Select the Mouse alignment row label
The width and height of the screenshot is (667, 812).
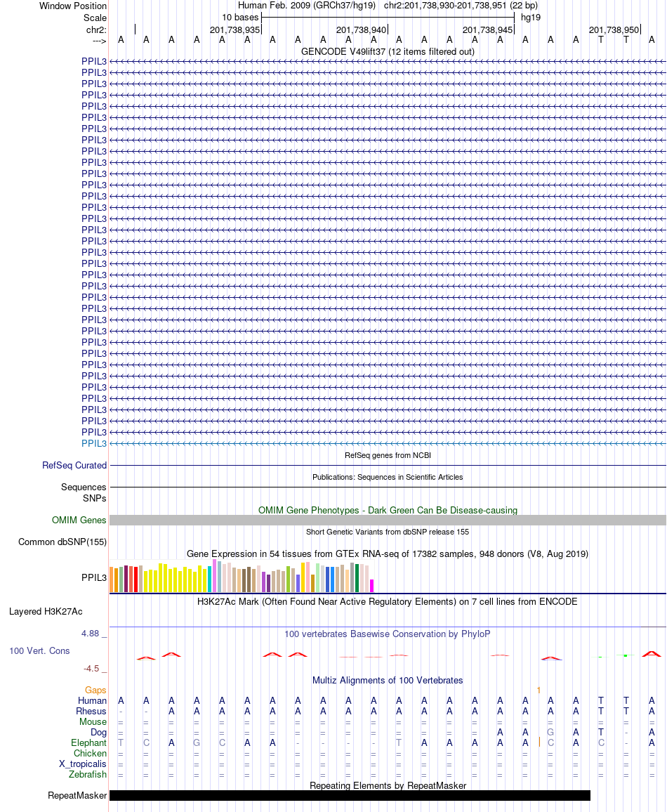click(93, 722)
